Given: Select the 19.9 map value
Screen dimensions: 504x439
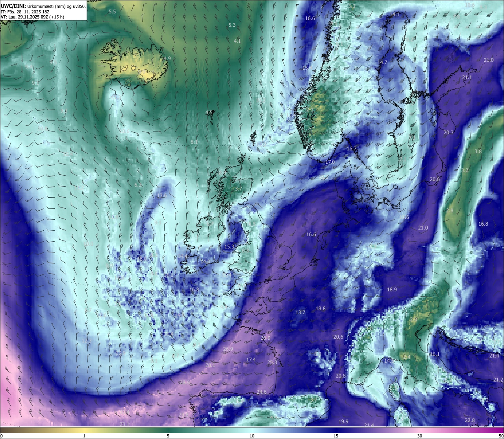Looking at the screenshot, I should point(343,421).
